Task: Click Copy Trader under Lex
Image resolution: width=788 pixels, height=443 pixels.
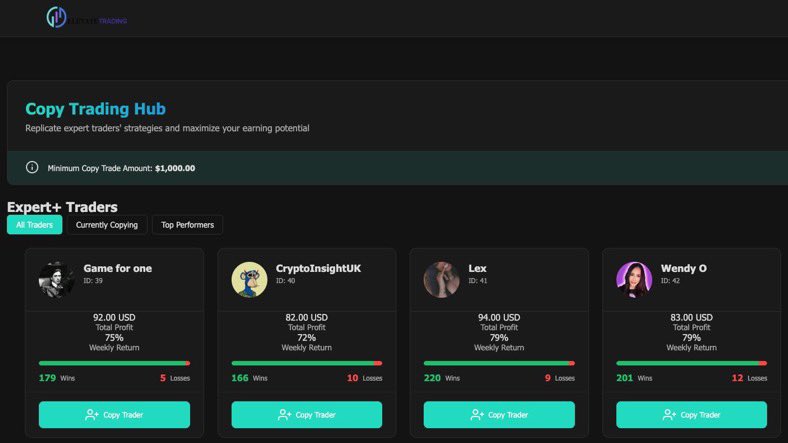Action: (499, 414)
